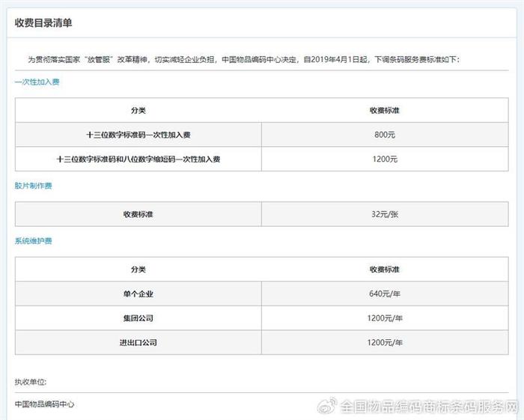Click the 十三位数字标准码和八位数字缩短码一次性加入费 cell
This screenshot has height=420, width=524.
[x=138, y=159]
